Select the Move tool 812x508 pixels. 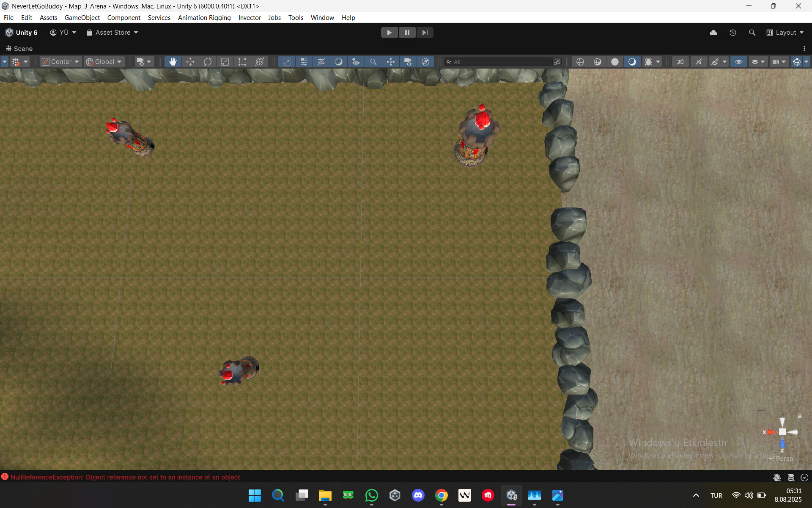point(190,62)
